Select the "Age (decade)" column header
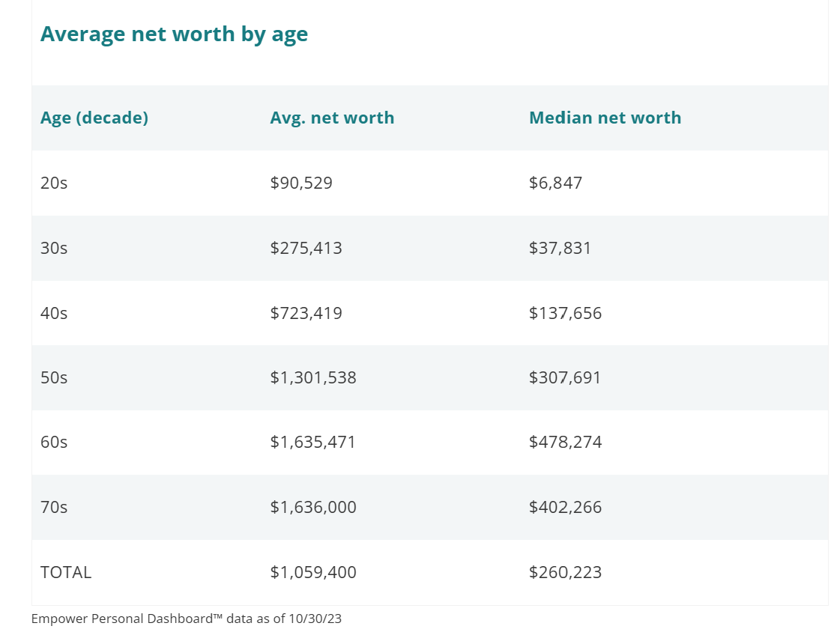The width and height of the screenshot is (840, 638). [94, 118]
